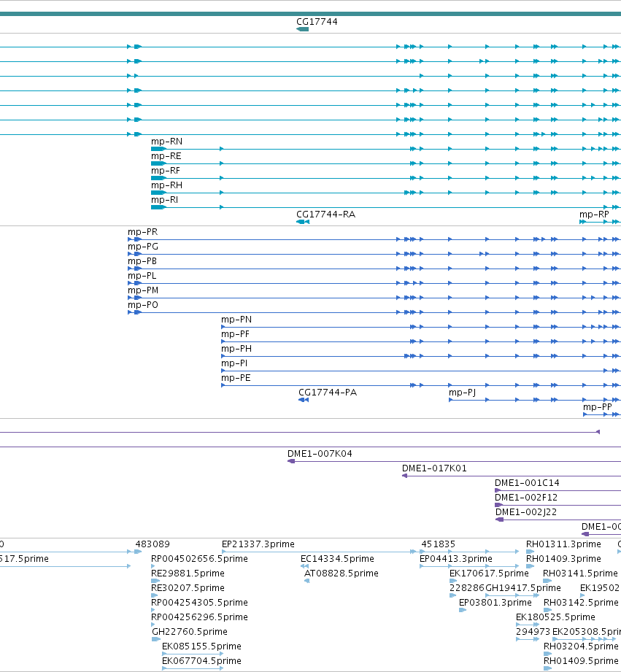
Task: Click the DME1-007K04 purple arrowhead
Action: point(291,461)
